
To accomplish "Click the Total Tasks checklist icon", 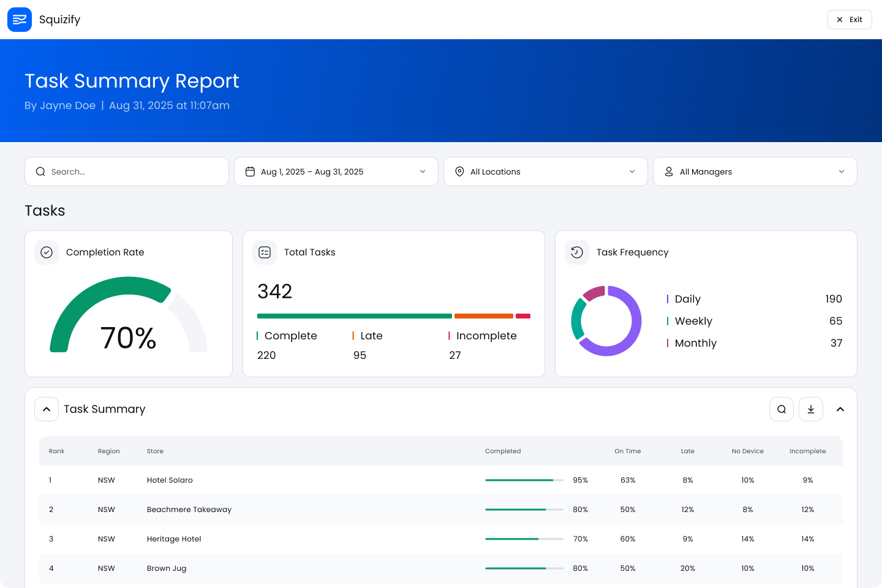I will 265,252.
